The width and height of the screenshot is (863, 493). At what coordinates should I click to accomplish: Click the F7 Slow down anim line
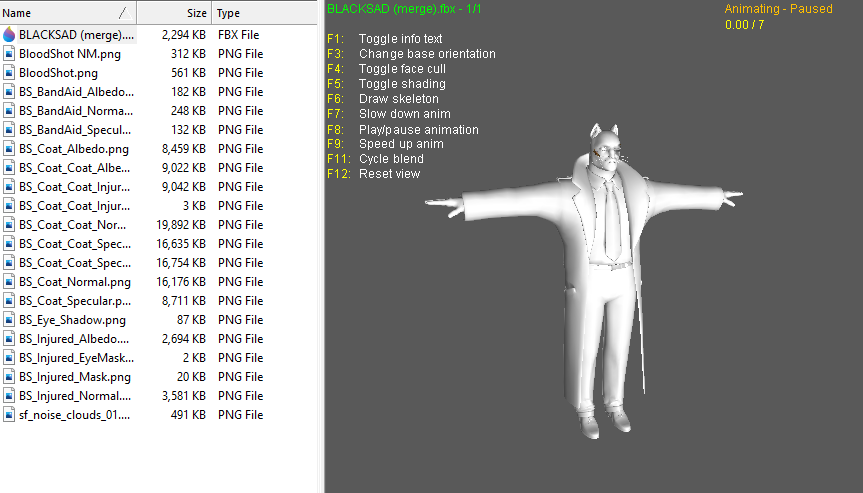pos(389,114)
